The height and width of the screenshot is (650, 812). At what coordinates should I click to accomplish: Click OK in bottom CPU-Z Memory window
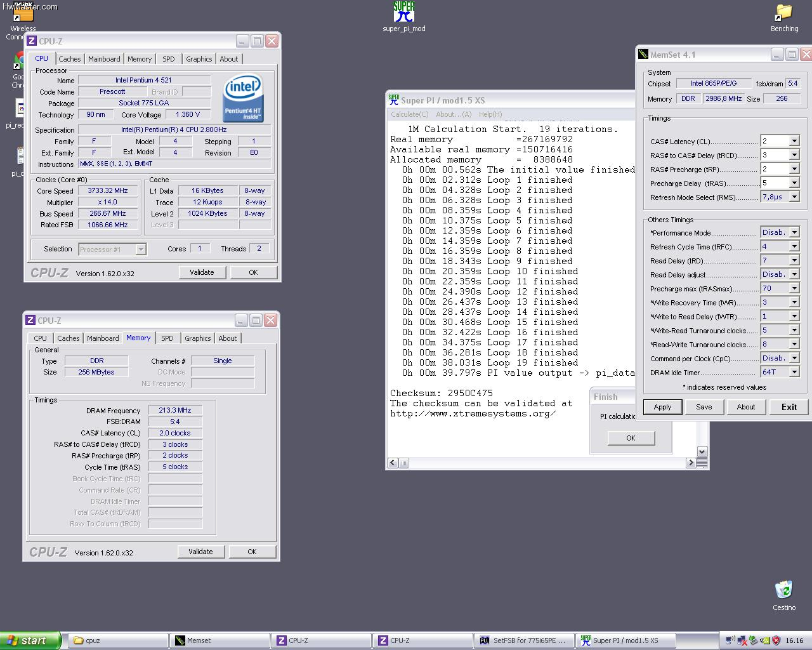tap(252, 552)
